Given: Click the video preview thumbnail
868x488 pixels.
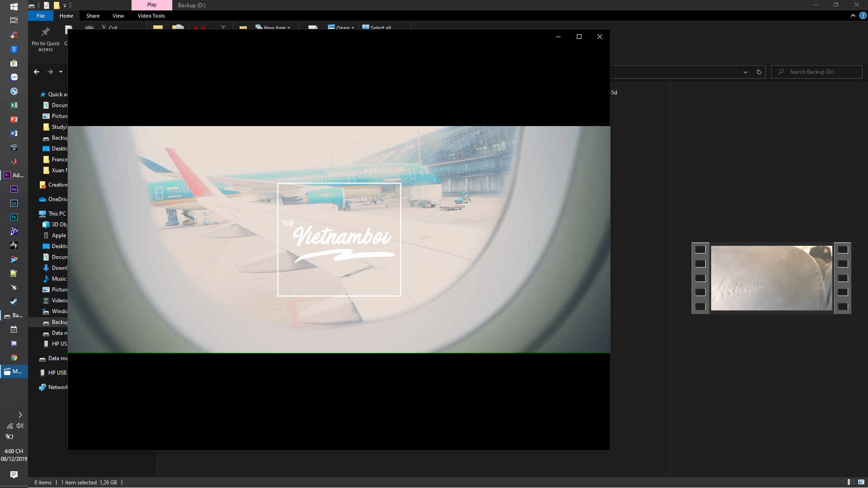Looking at the screenshot, I should click(x=771, y=278).
